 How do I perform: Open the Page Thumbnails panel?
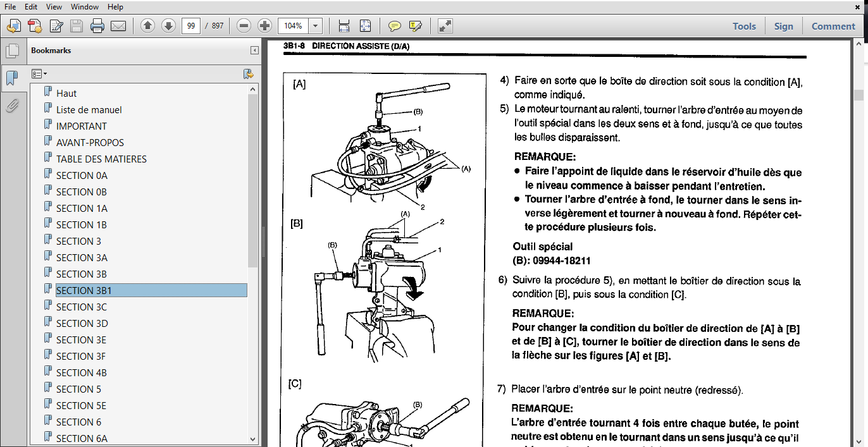[13, 50]
